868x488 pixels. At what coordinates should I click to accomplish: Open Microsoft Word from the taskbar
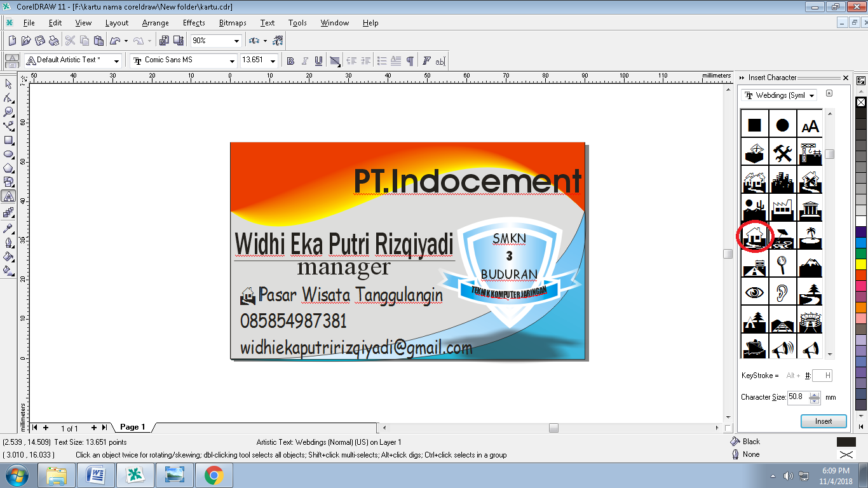[95, 475]
